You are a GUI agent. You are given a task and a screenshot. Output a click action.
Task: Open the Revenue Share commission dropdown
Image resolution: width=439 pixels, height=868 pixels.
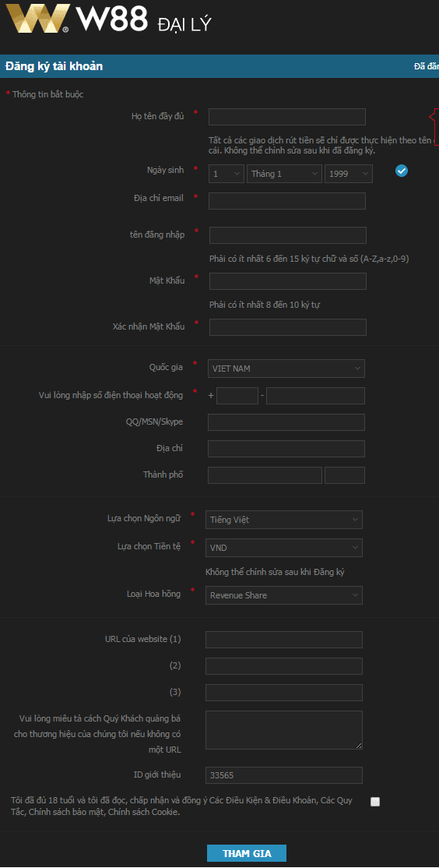click(283, 595)
